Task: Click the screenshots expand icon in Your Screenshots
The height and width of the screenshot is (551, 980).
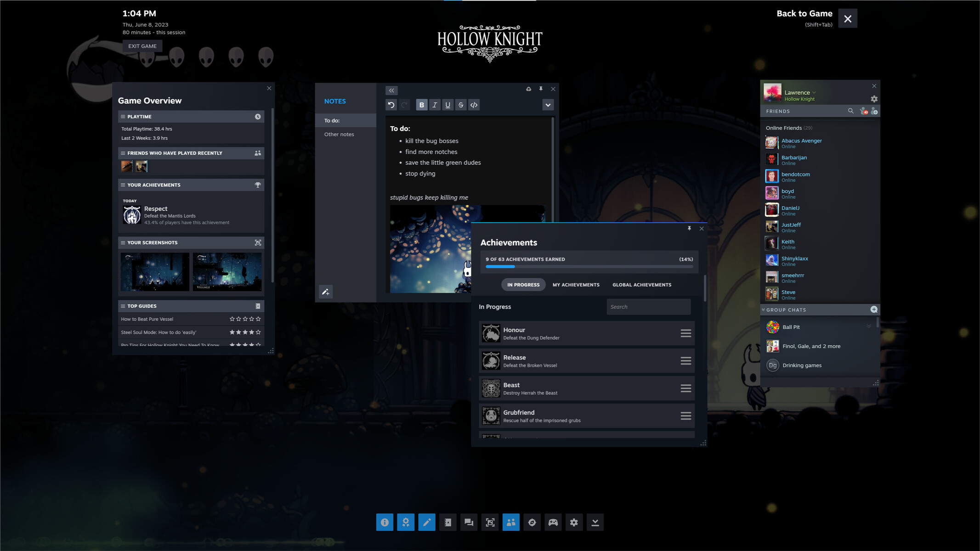Action: [x=258, y=242]
